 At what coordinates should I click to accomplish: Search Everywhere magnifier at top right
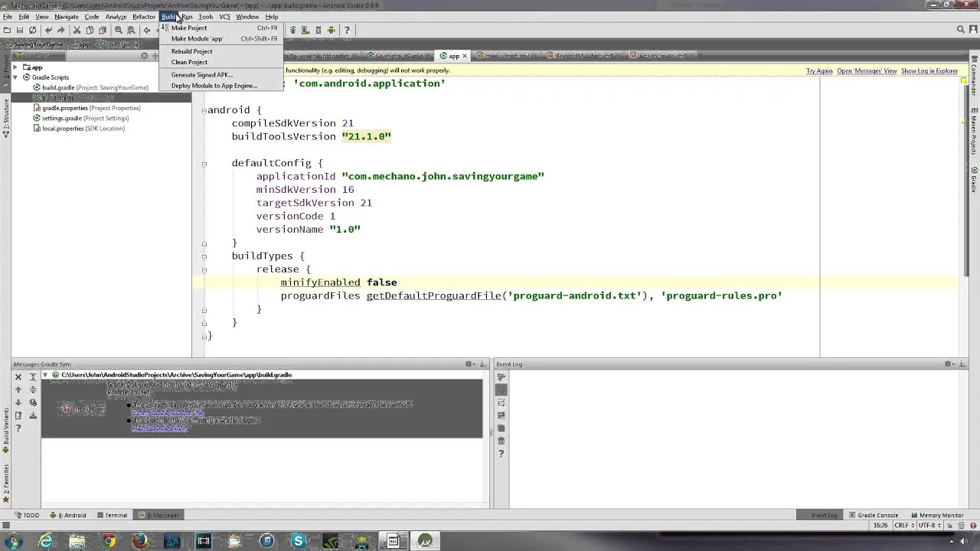961,30
